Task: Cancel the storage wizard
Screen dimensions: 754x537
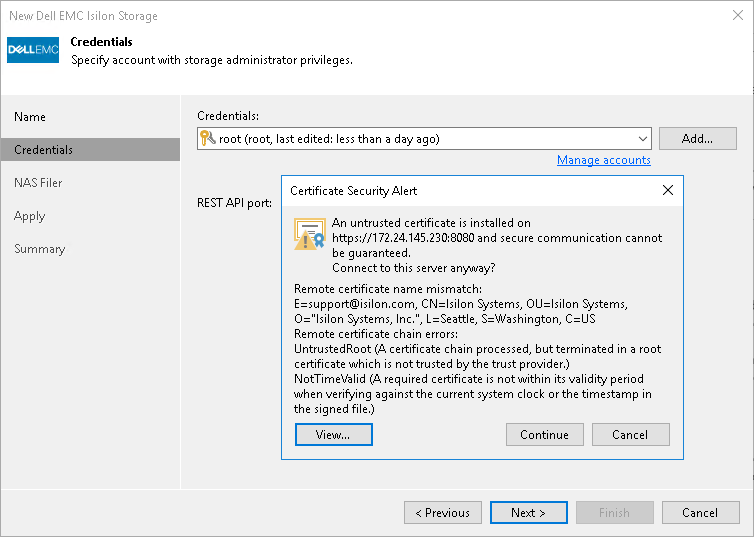Action: (700, 513)
